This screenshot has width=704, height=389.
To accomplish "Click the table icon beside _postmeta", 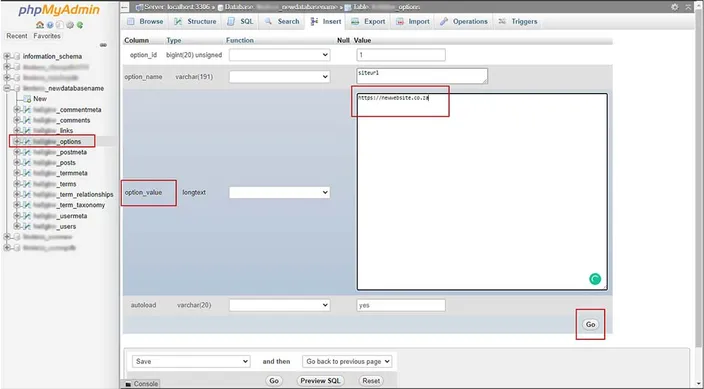I will pyautogui.click(x=27, y=152).
